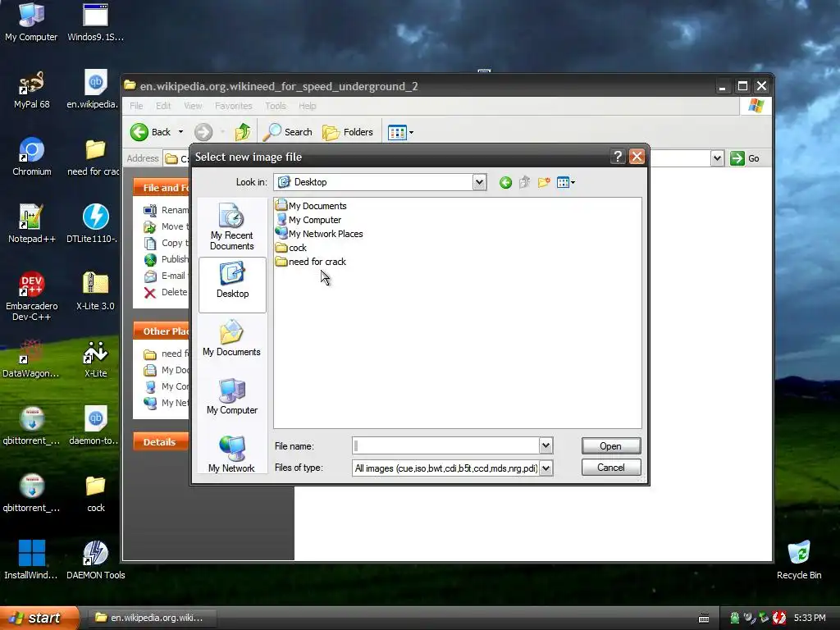Select Notepad++ desktop icon
Image resolution: width=840 pixels, height=630 pixels.
coord(31,225)
